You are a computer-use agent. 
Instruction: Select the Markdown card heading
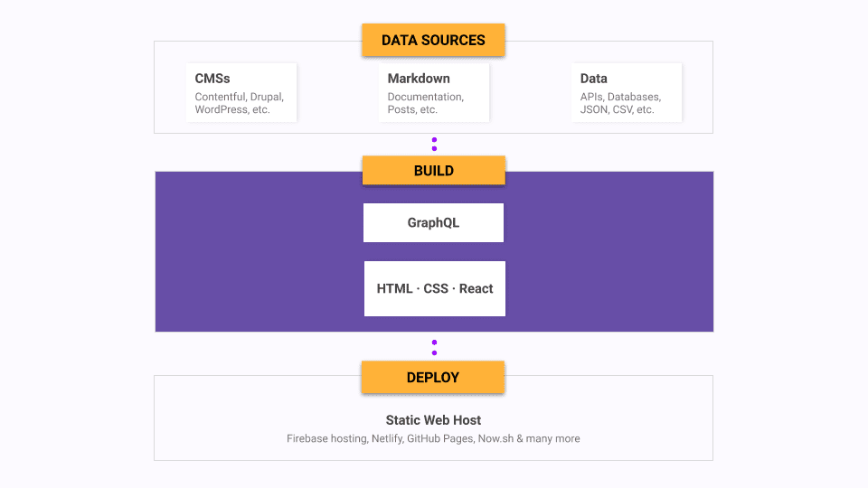(419, 79)
